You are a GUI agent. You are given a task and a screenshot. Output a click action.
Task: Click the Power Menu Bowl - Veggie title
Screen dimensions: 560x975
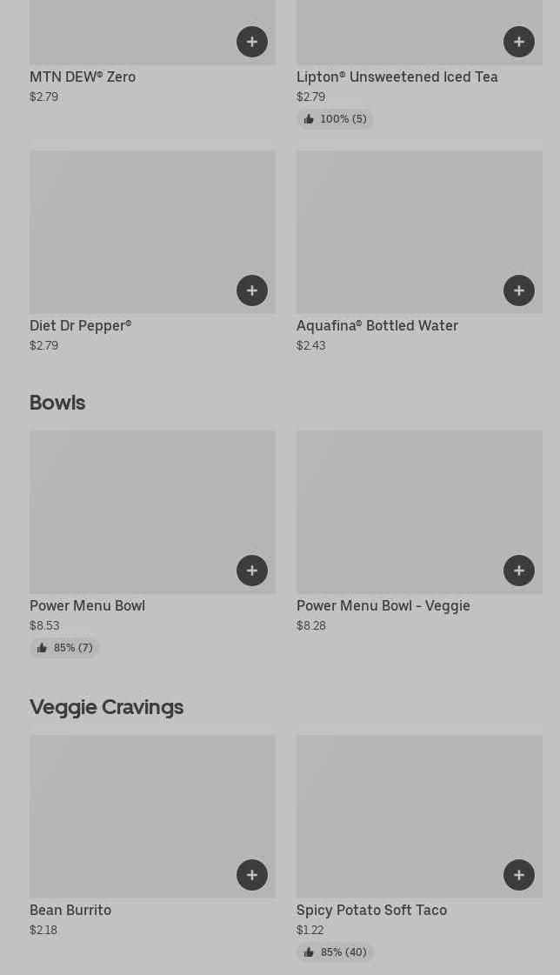(383, 605)
